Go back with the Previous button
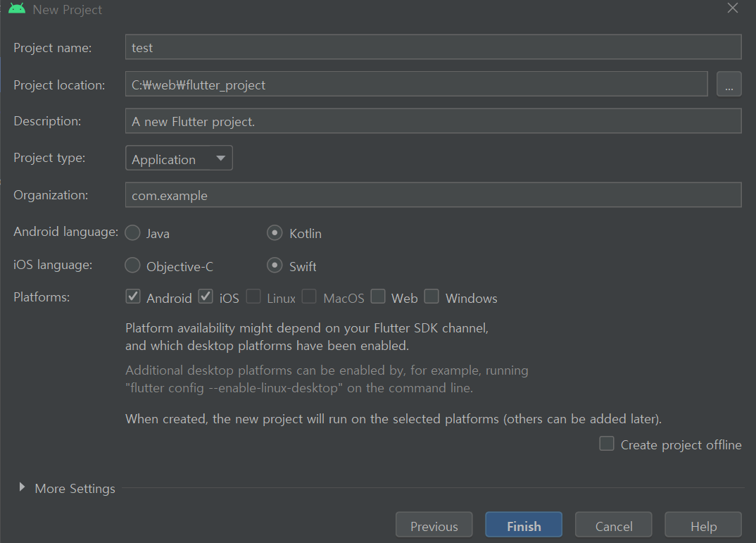The width and height of the screenshot is (756, 543). tap(434, 525)
